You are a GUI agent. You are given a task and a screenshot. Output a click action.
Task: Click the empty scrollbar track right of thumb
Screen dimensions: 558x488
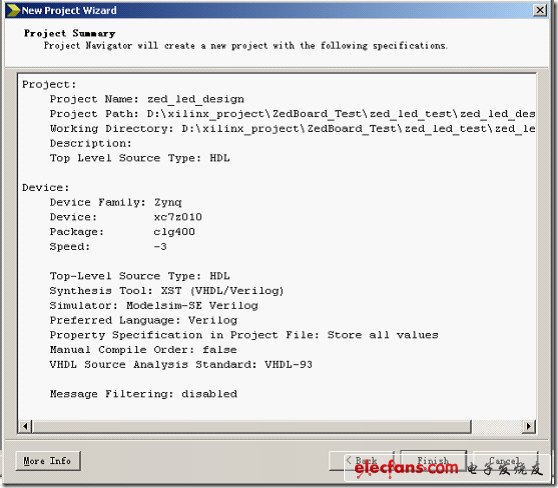click(x=497, y=426)
